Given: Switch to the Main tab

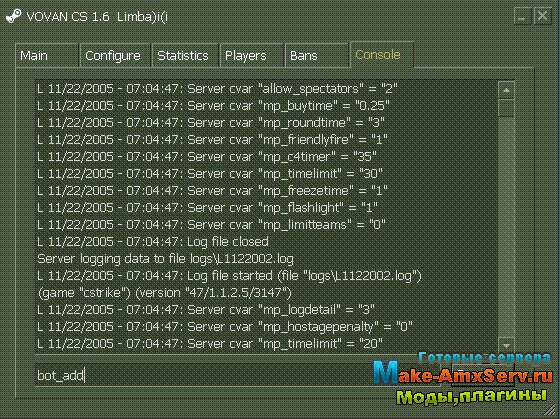Looking at the screenshot, I should point(47,55).
